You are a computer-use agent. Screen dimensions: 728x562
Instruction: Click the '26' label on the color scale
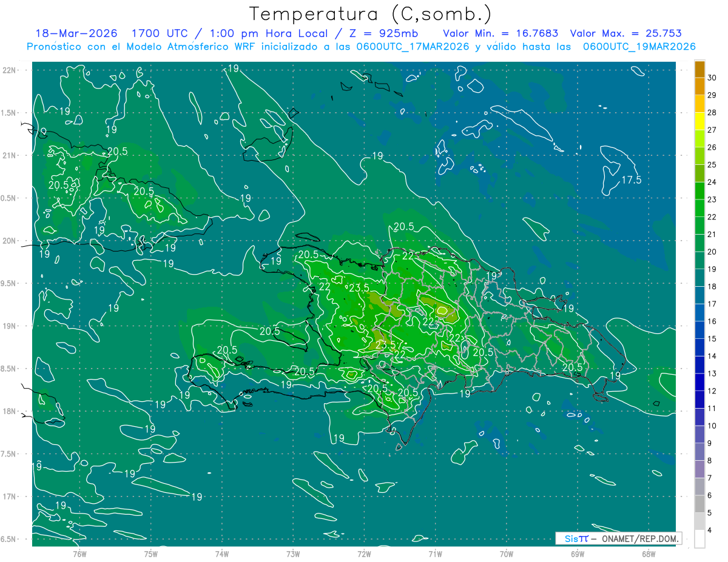click(712, 147)
